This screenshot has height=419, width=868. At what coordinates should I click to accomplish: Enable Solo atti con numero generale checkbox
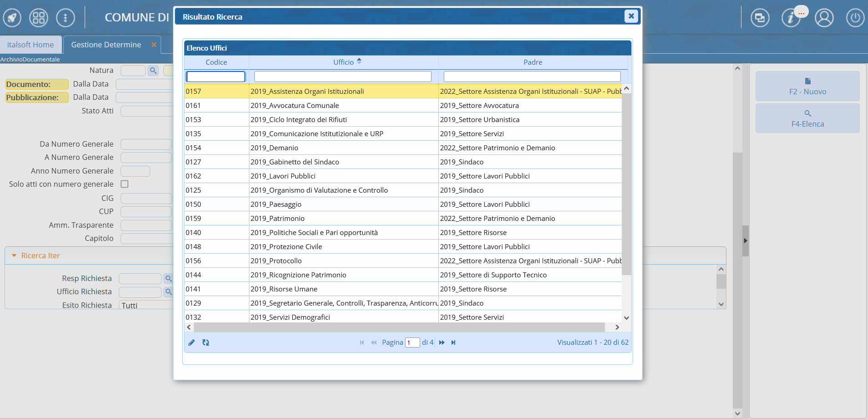pos(125,184)
